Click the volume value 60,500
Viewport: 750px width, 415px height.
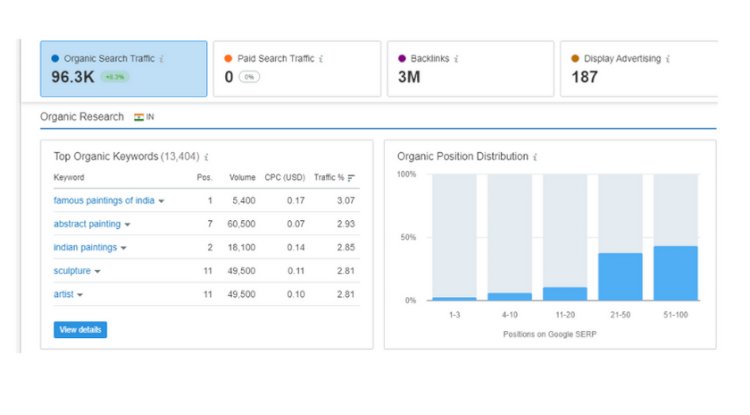click(x=242, y=224)
